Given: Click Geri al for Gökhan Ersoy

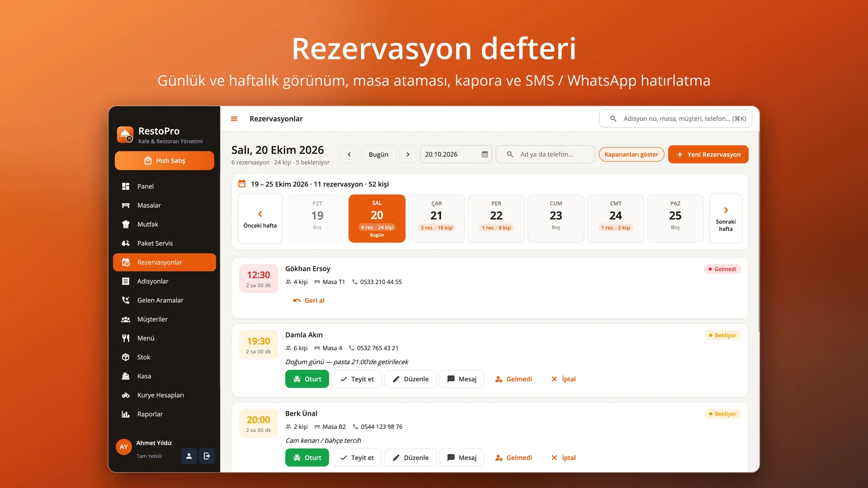Looking at the screenshot, I should [x=309, y=300].
